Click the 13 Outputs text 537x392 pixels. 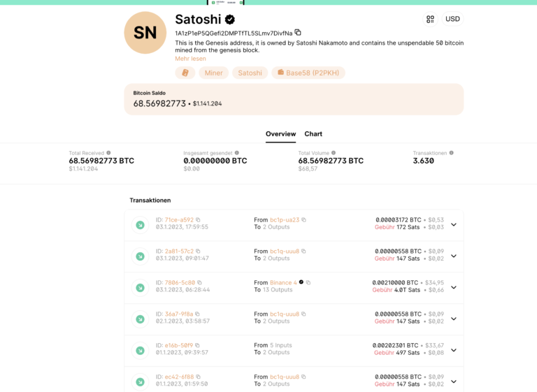278,290
